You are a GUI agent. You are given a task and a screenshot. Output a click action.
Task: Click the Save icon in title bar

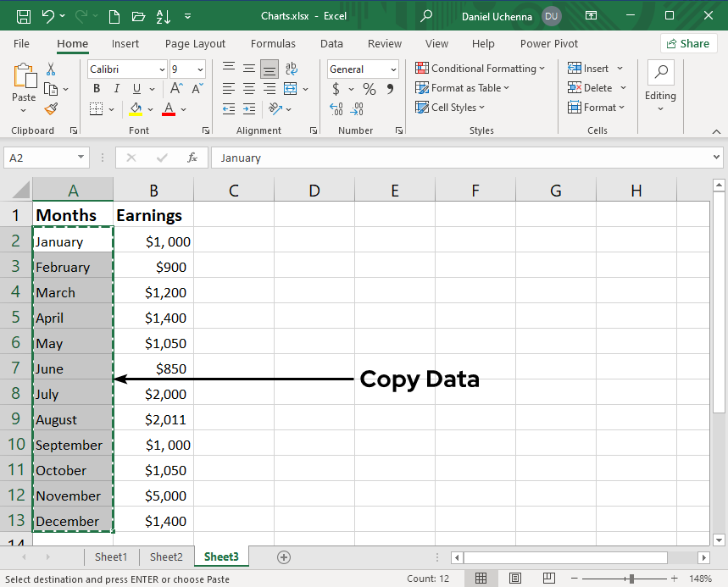24,16
